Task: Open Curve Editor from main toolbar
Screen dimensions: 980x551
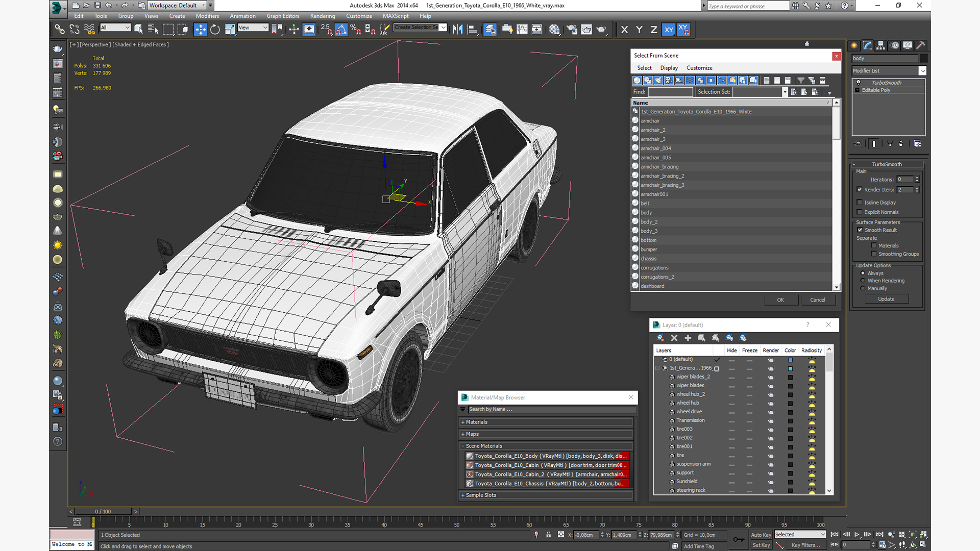Action: coord(522,30)
